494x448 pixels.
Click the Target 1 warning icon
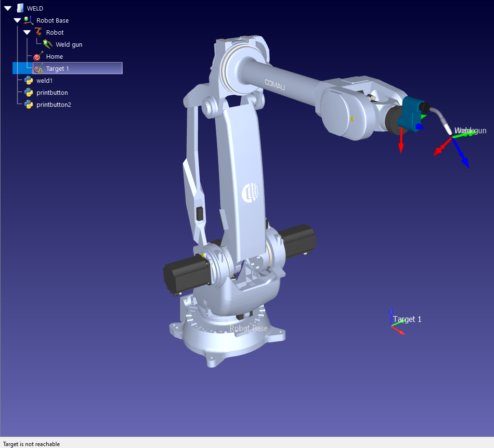pos(39,68)
